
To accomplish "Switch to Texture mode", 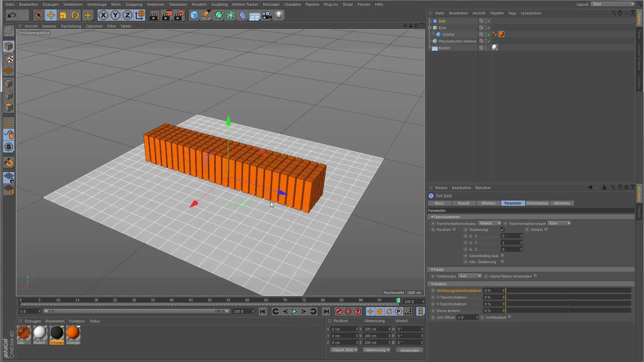I will click(x=9, y=59).
